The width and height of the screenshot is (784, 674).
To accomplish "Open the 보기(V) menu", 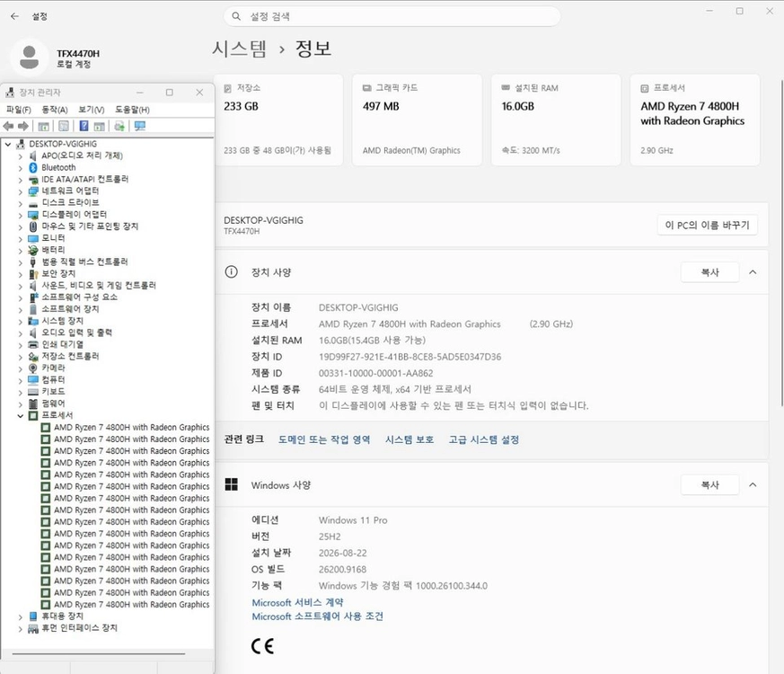I will point(91,110).
